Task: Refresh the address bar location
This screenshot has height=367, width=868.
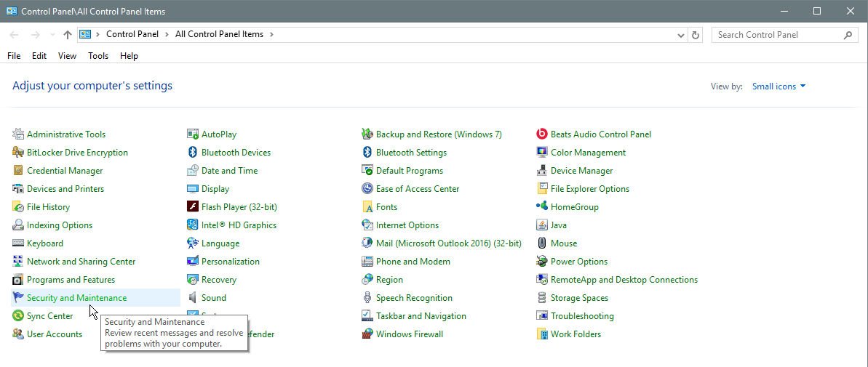Action: [x=696, y=35]
